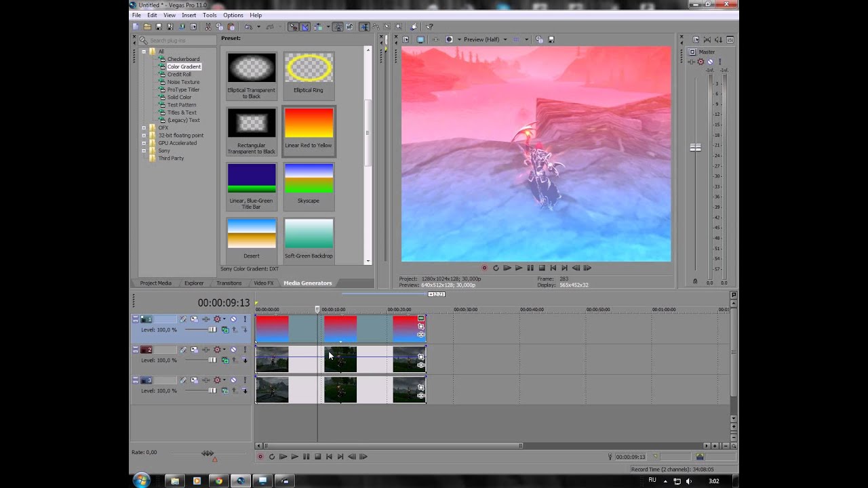Screen dimensions: 868x488
Task: Toggle automatic crossfades in the toolbar
Action: (x=305, y=27)
